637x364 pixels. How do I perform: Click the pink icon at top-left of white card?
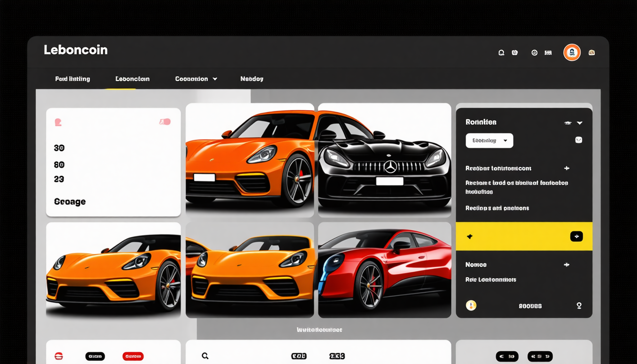pyautogui.click(x=58, y=122)
